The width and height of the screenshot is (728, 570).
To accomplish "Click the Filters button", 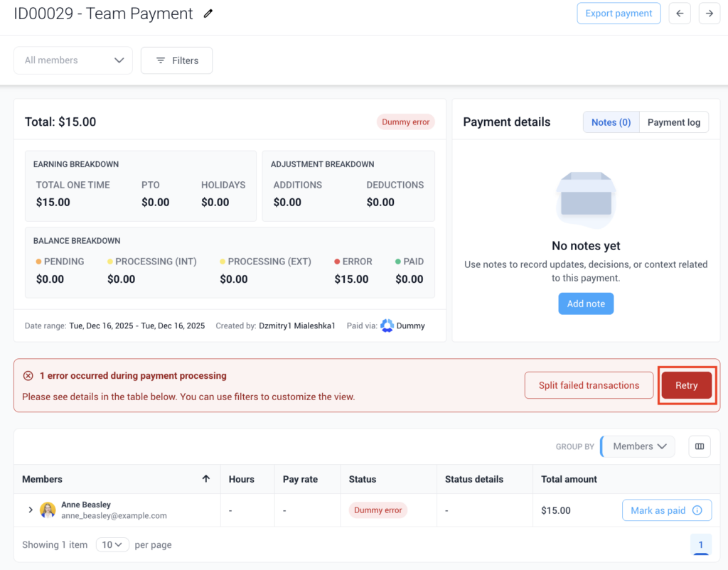I will point(176,60).
